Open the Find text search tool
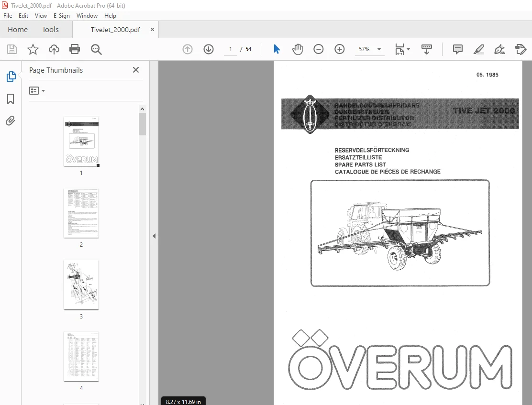Screen dimensions: 532x405 pyautogui.click(x=96, y=49)
